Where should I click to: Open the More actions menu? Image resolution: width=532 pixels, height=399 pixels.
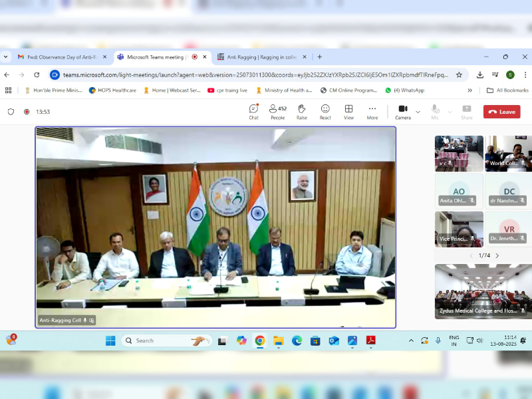click(372, 111)
